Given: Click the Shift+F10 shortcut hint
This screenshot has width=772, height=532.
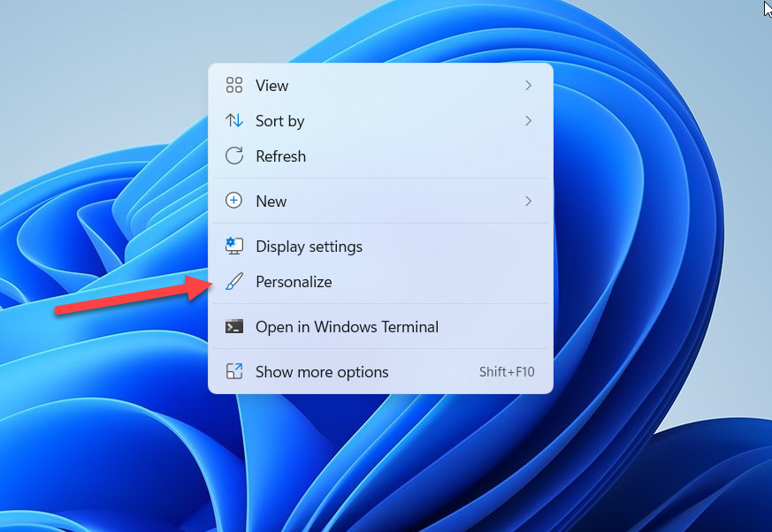Looking at the screenshot, I should (507, 372).
